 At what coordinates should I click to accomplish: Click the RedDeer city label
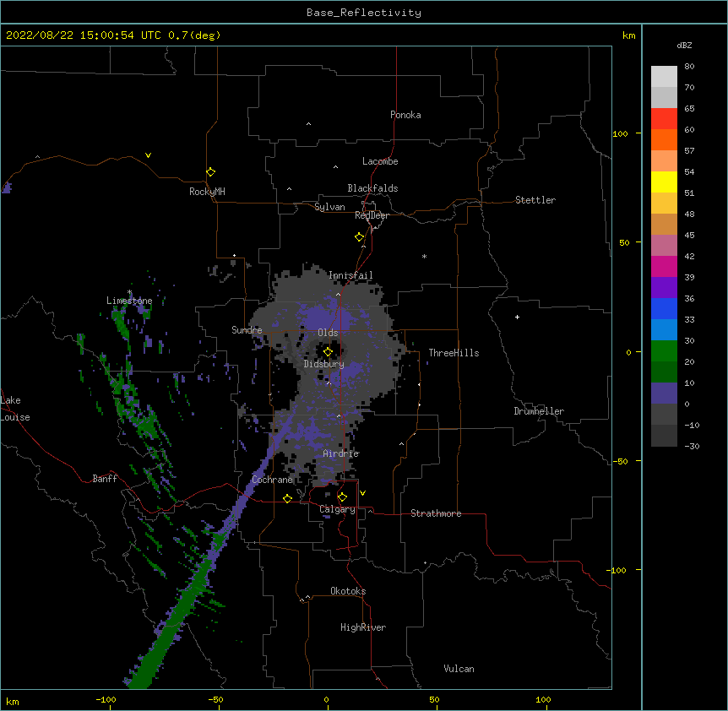(x=372, y=215)
